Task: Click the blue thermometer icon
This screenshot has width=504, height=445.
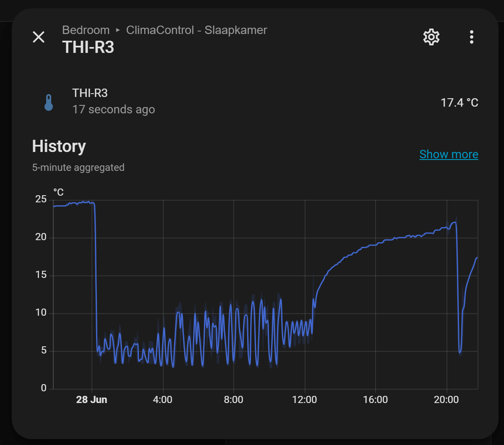Action: 49,102
